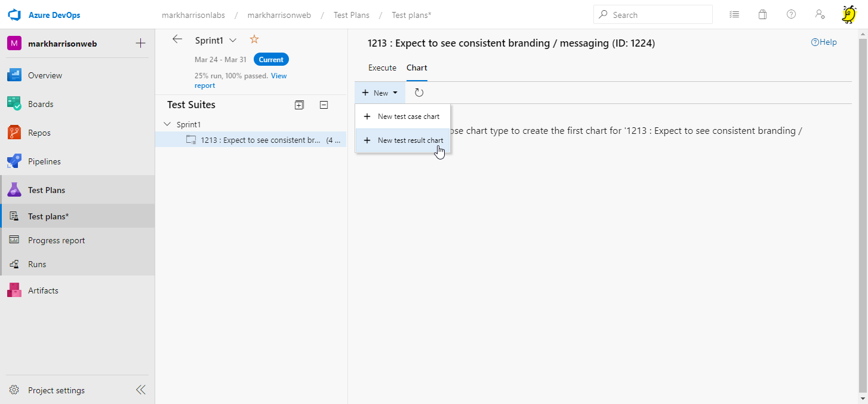Viewport: 868px width, 404px height.
Task: Open the Boards section icon
Action: 14,104
